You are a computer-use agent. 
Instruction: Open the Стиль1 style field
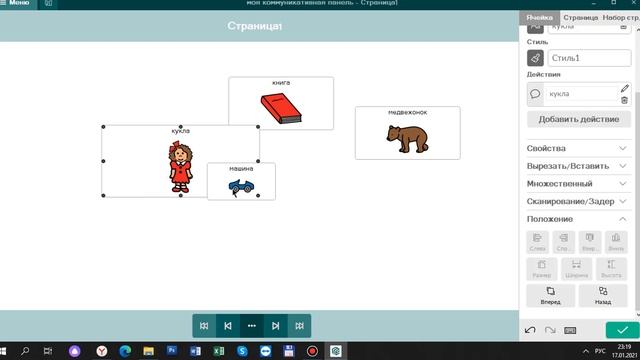click(x=589, y=58)
